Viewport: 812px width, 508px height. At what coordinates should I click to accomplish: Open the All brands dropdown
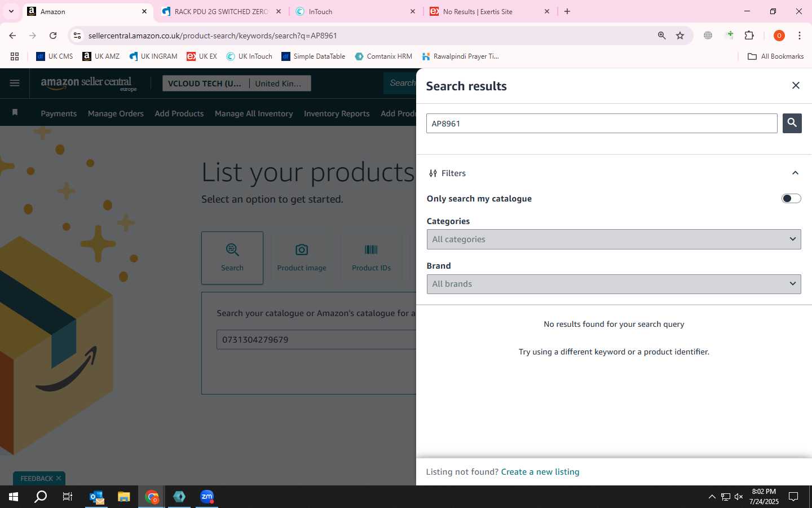pos(614,284)
